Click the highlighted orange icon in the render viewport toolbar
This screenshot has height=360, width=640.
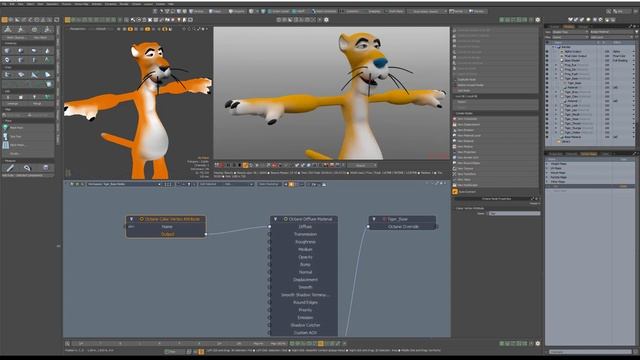(x=245, y=165)
